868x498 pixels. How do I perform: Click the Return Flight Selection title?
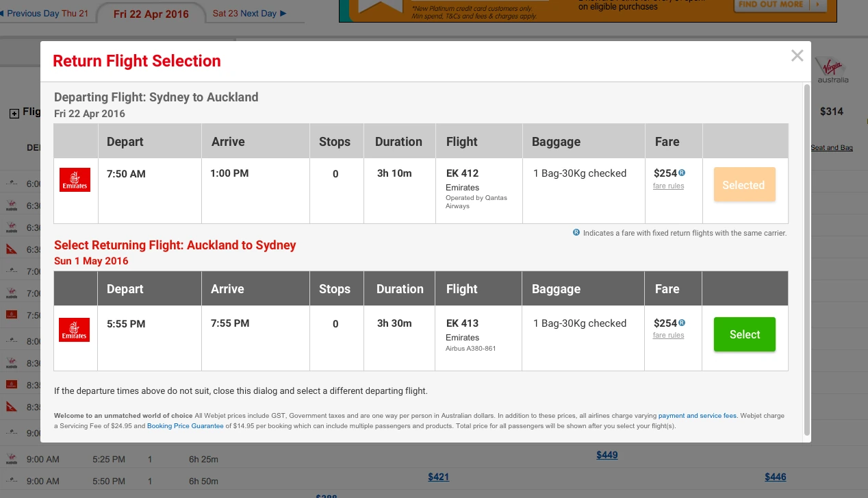pos(137,61)
